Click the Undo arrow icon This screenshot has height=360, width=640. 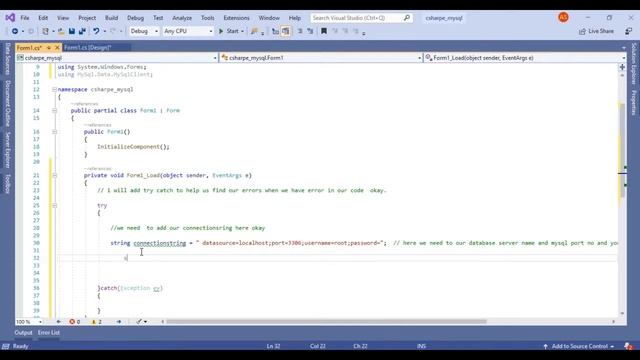click(x=96, y=31)
